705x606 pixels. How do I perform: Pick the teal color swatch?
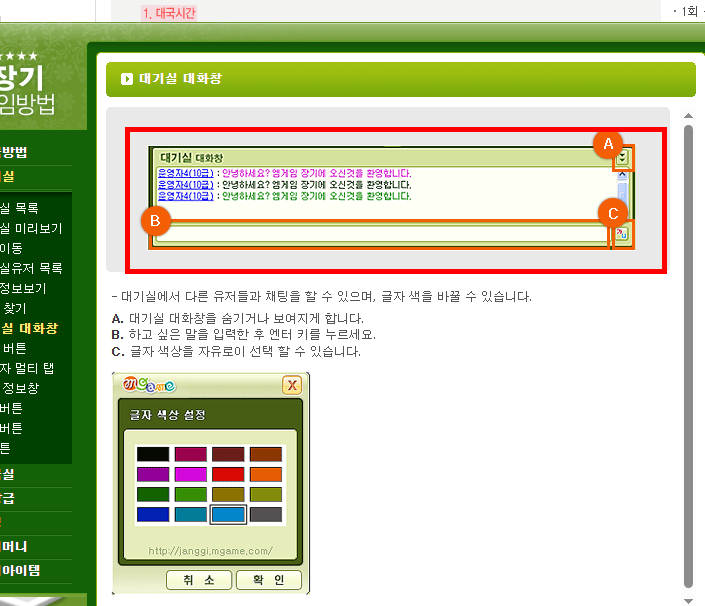pos(191,514)
